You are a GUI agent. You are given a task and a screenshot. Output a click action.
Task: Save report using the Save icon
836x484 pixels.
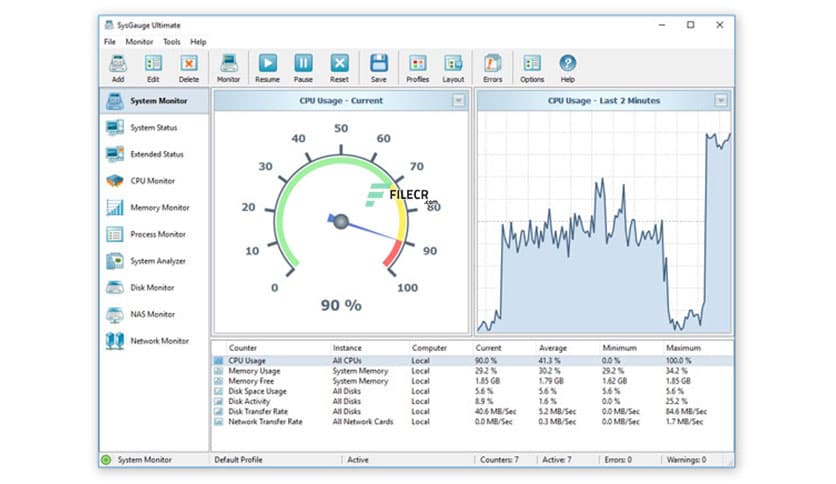(x=379, y=68)
